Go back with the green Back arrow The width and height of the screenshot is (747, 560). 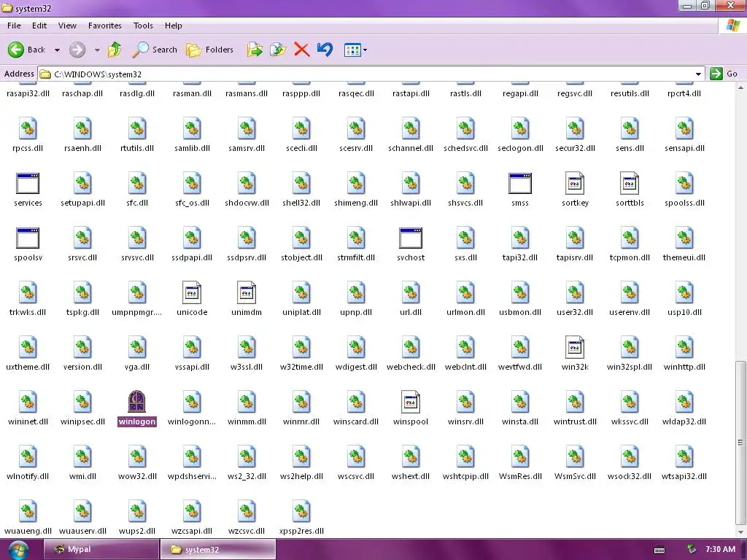coord(27,50)
